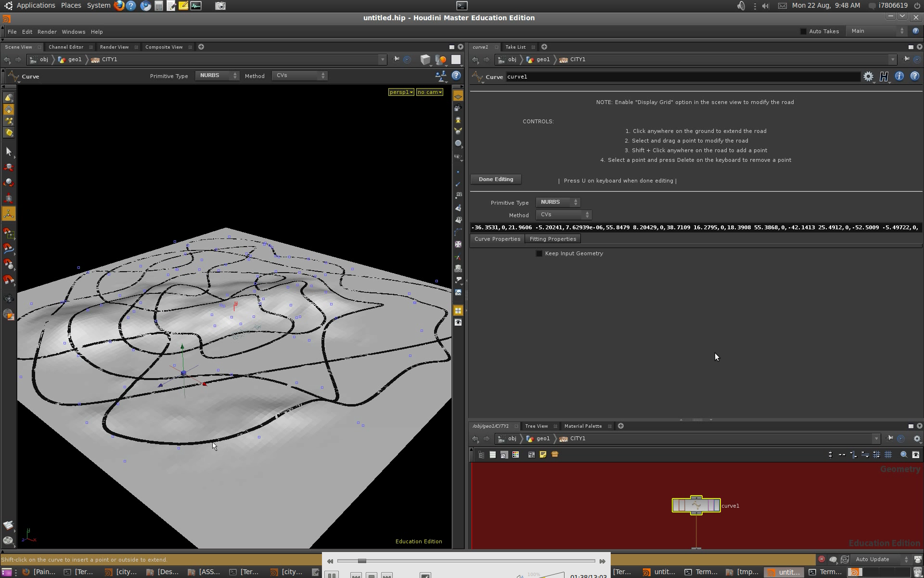Open parameter gear menu for curve1
924x578 pixels.
868,77
